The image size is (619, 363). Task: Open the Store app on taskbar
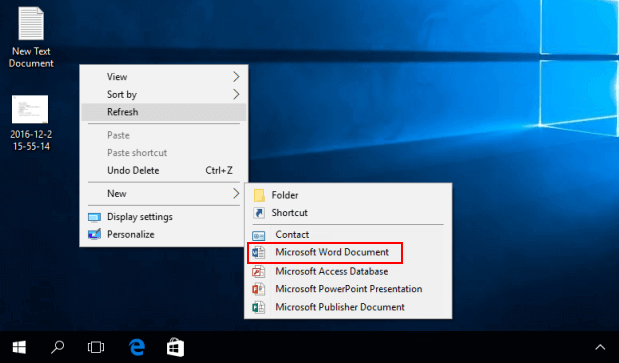point(175,347)
